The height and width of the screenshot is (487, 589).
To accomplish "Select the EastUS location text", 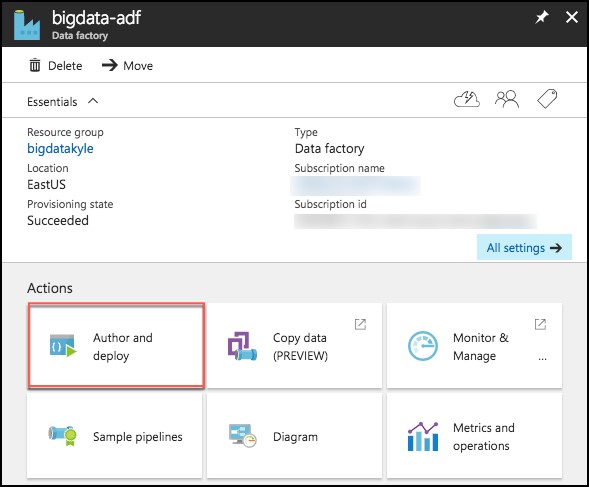I will [46, 185].
